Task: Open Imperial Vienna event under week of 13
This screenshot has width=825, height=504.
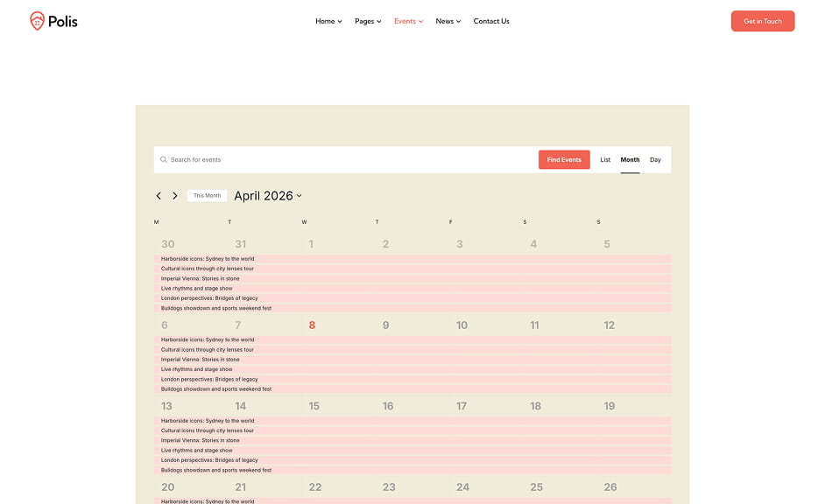Action: point(412,440)
